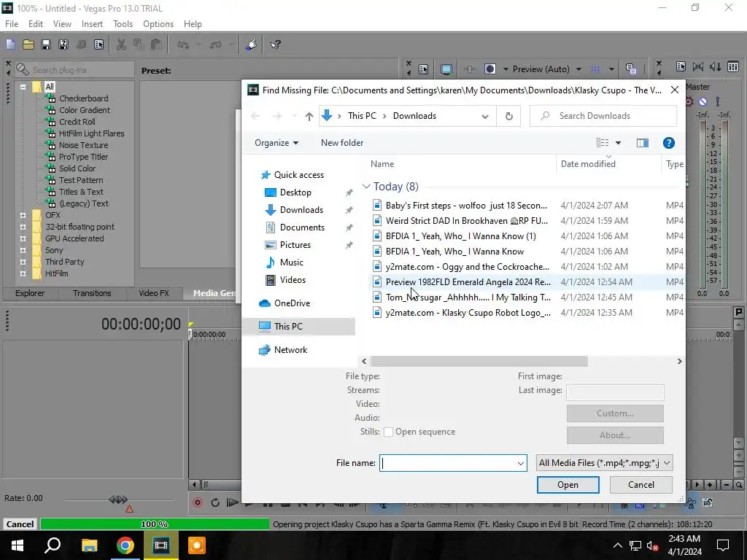Open the notification center icon
747x560 pixels.
coord(723,545)
